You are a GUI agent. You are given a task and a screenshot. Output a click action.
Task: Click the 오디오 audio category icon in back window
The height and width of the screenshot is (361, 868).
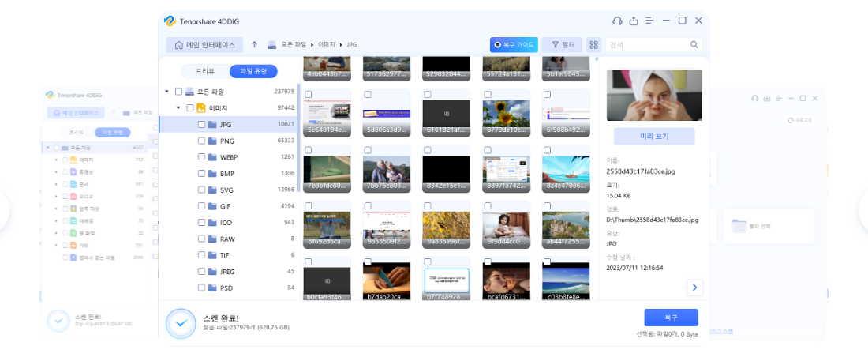pos(73,197)
